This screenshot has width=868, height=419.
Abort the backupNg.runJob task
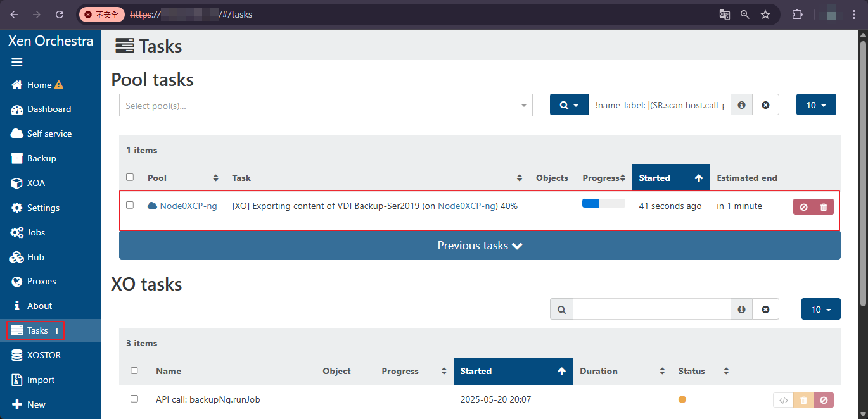pyautogui.click(x=824, y=400)
